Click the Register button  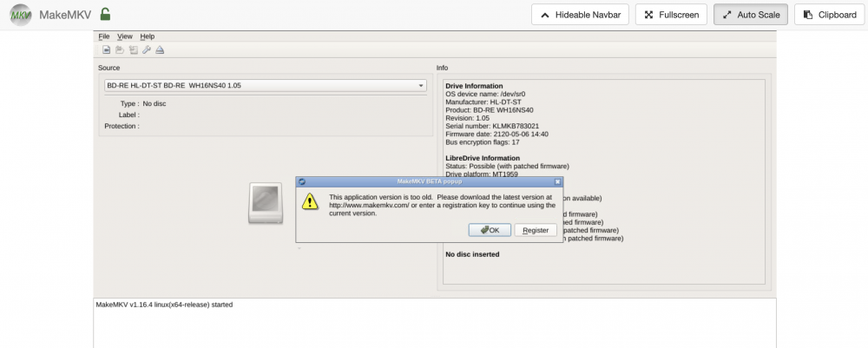pyautogui.click(x=536, y=230)
